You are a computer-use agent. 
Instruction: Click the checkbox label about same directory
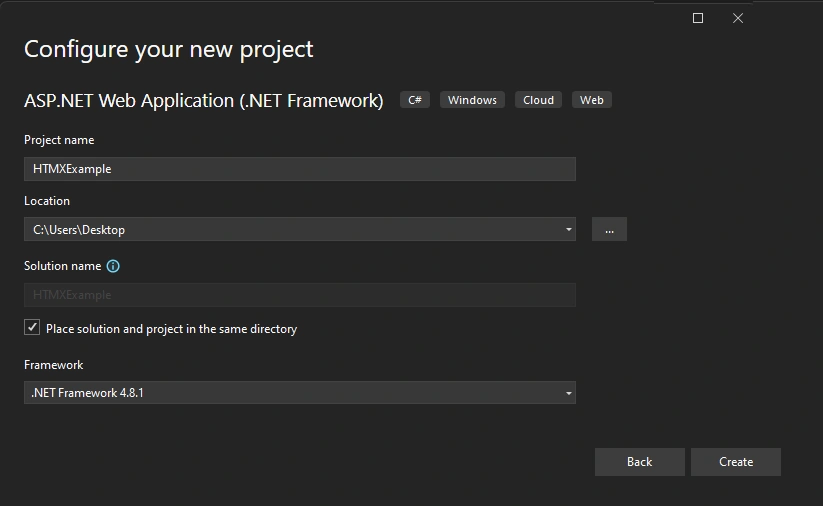[172, 329]
